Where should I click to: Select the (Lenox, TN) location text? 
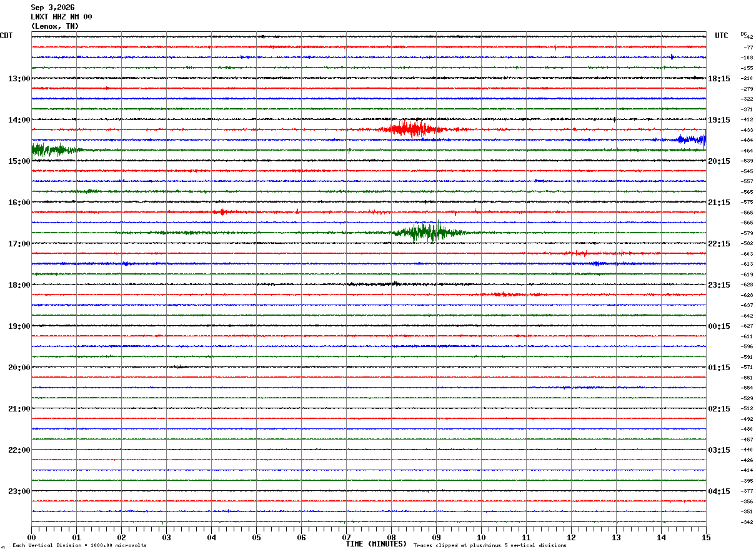pyautogui.click(x=55, y=26)
